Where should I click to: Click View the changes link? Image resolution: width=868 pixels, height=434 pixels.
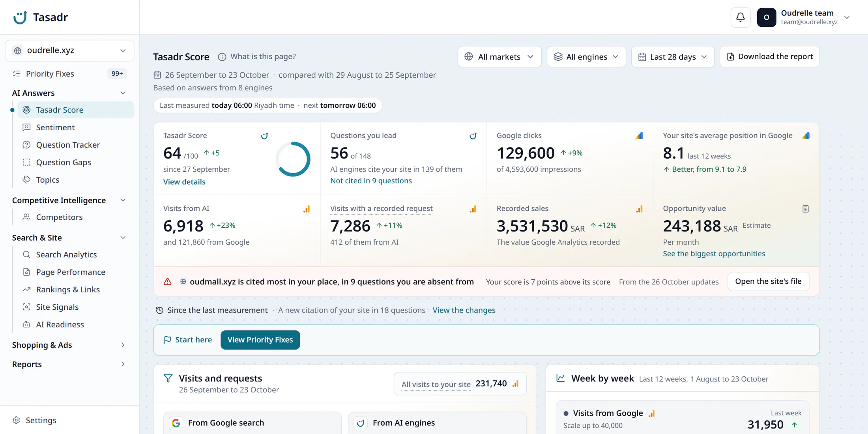pyautogui.click(x=464, y=311)
